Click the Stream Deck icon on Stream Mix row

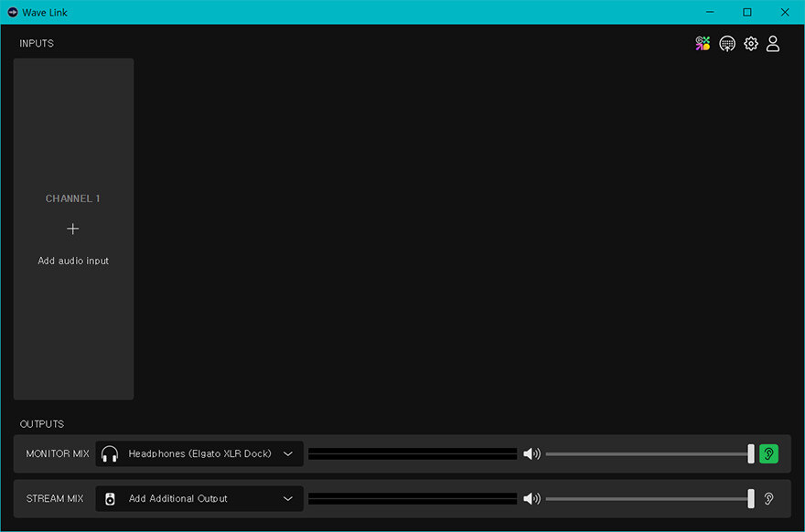(110, 498)
